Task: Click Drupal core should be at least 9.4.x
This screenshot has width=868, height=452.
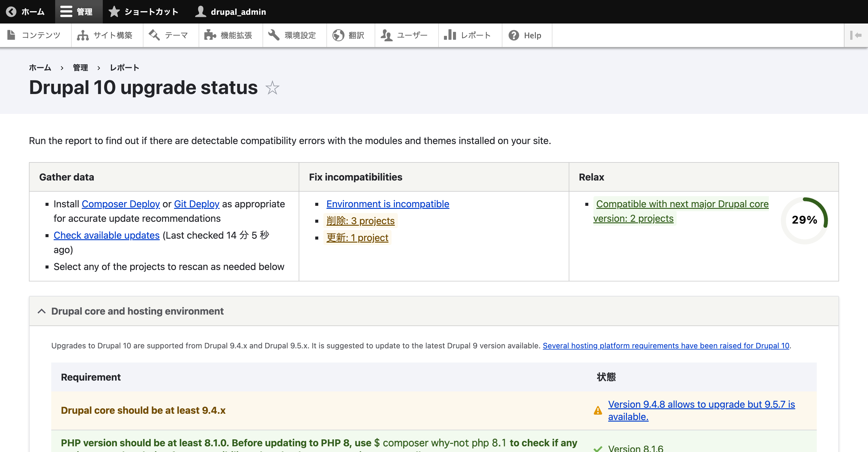Action: point(143,410)
